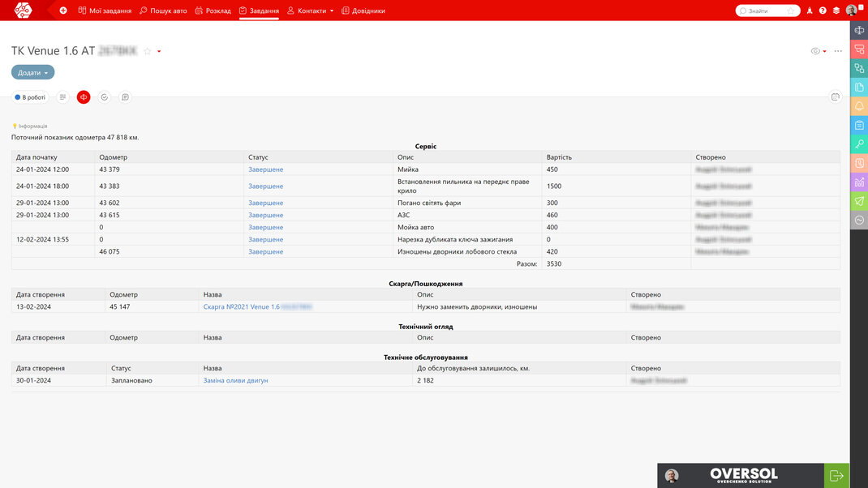Open the grey wave circle sidebar icon
This screenshot has width=868, height=488.
[x=859, y=220]
